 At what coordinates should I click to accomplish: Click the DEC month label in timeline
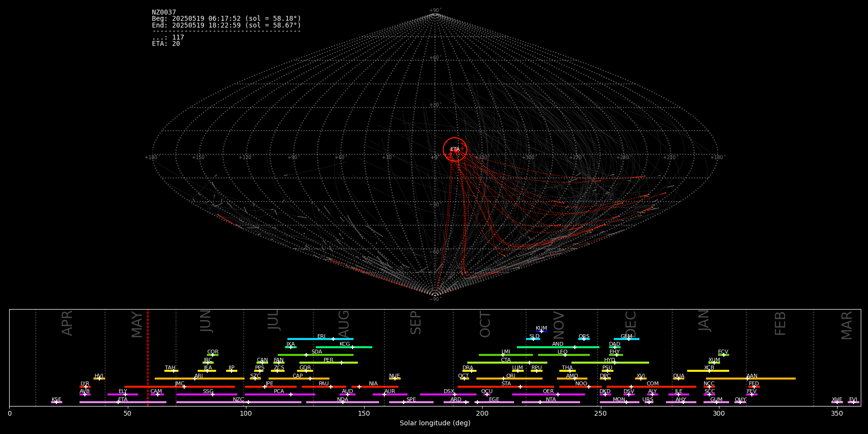[630, 324]
